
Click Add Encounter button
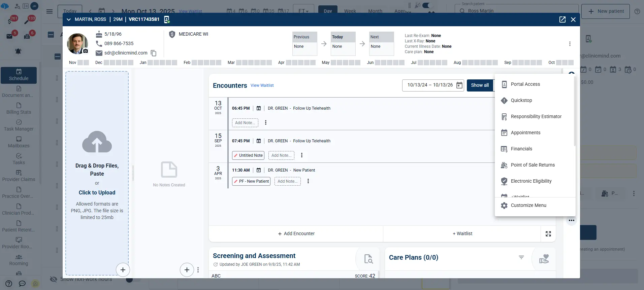click(296, 233)
